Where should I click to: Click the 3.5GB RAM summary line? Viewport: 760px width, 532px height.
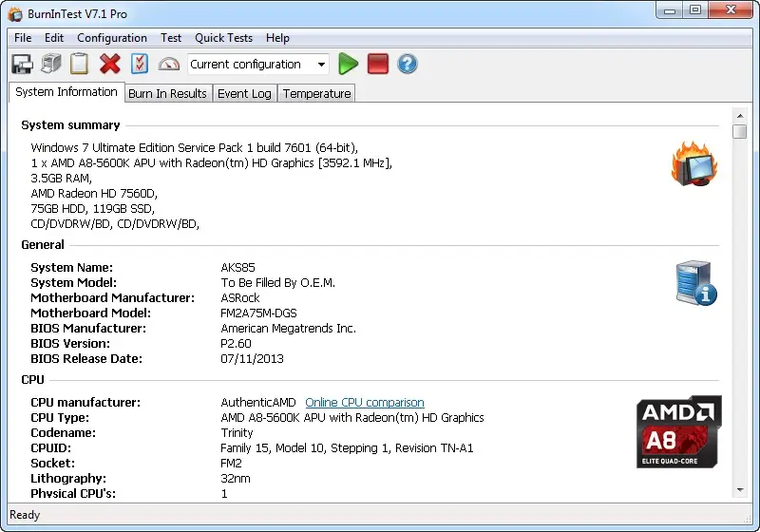[x=62, y=179]
